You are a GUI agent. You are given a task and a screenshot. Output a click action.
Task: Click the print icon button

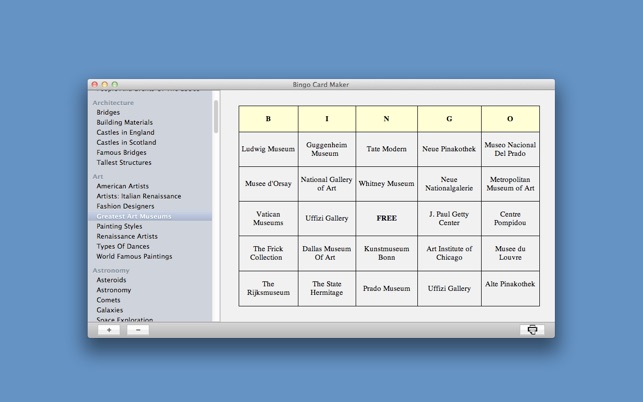click(x=532, y=330)
